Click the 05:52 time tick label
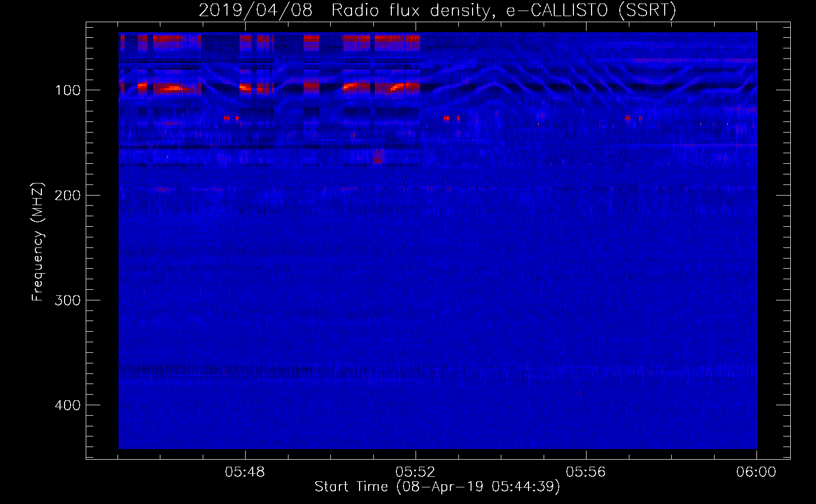Viewport: 816px width, 504px height. (416, 472)
